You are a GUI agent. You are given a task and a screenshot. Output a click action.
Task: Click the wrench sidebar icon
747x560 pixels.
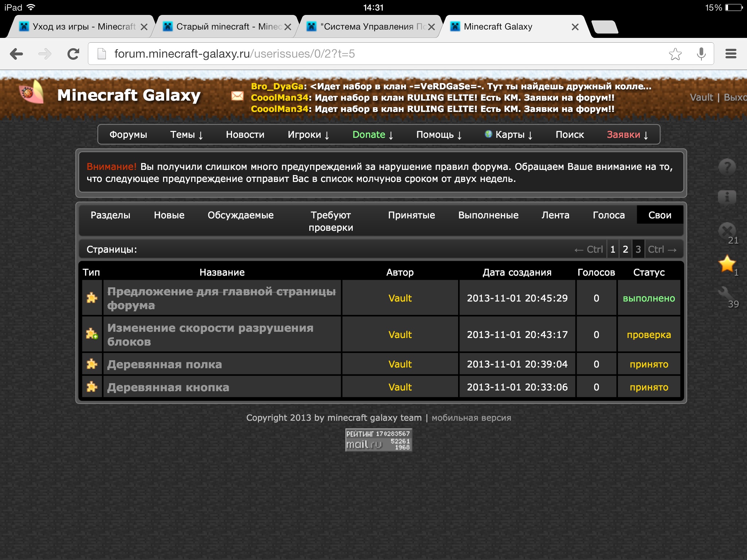click(x=725, y=294)
